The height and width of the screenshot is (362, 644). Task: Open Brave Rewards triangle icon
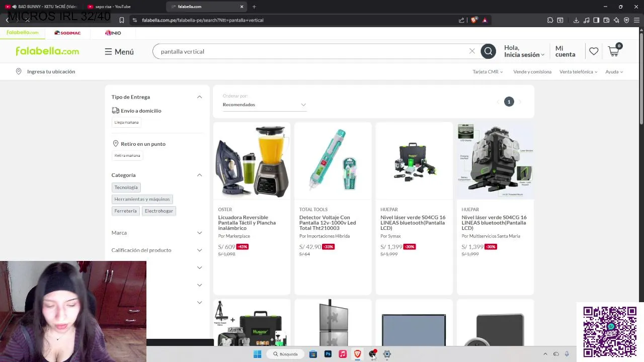click(x=485, y=20)
